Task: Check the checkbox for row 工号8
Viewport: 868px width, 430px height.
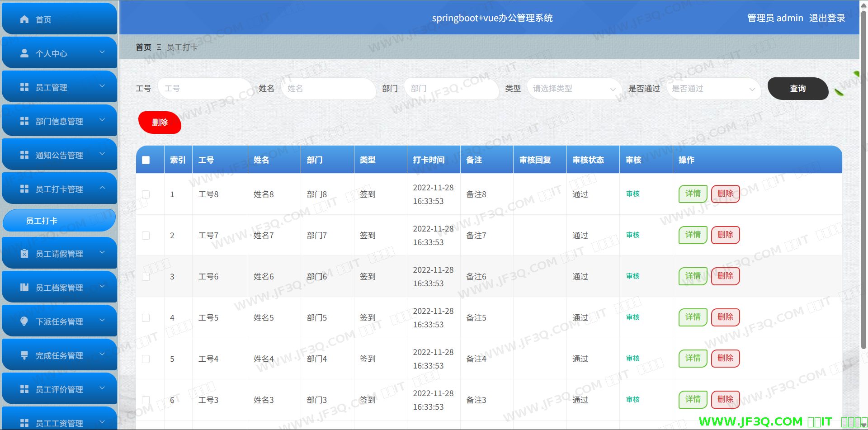Action: click(146, 194)
